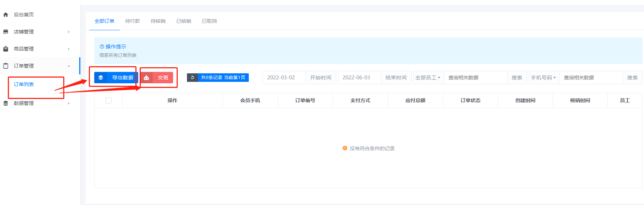Click 搜索 next to employee query field

[517, 78]
